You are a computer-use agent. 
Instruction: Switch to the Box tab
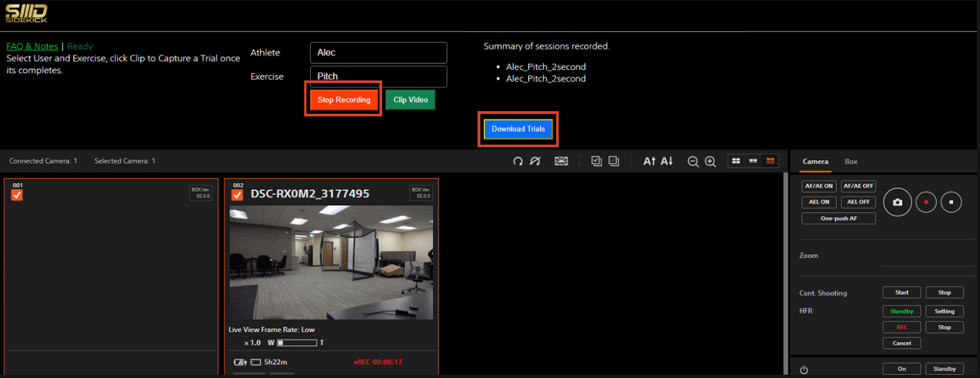[850, 162]
